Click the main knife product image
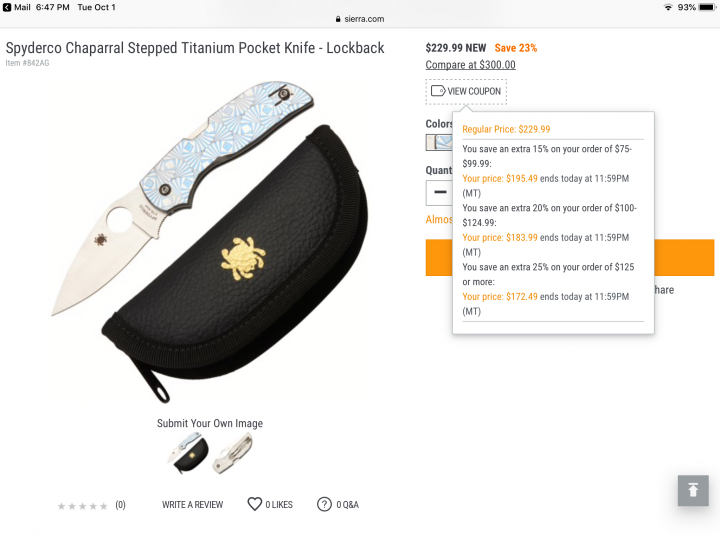Viewport: 720px width, 540px height. point(210,242)
